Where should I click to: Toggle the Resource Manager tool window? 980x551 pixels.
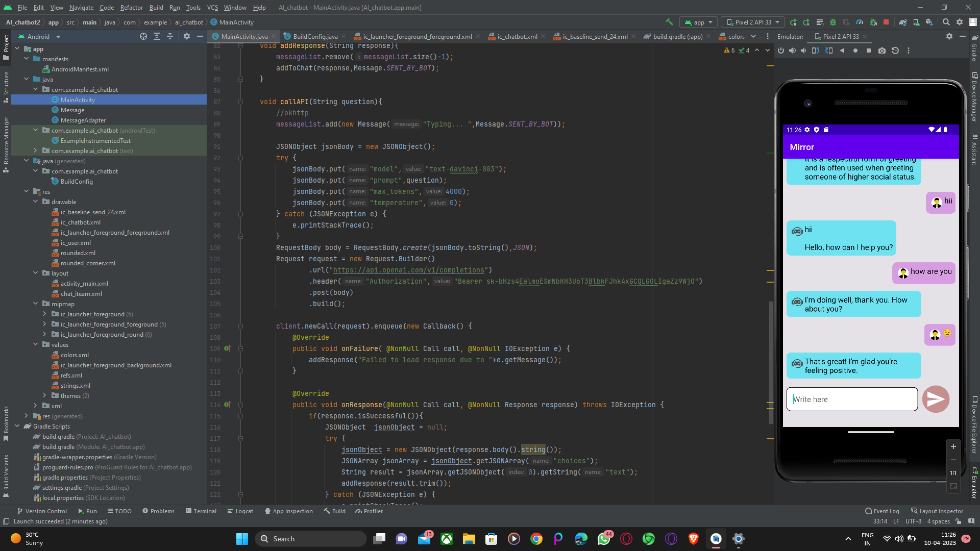tap(6, 143)
